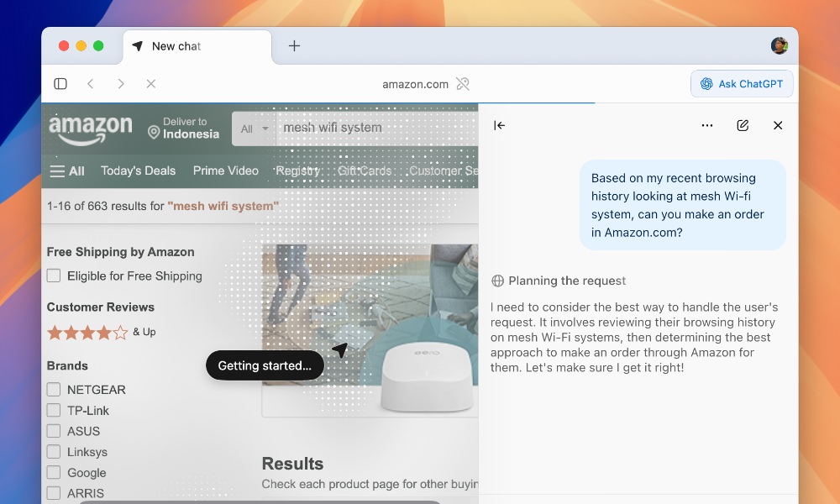This screenshot has width=840, height=504.
Task: Close the ChatGPT side panel
Action: pyautogui.click(x=778, y=125)
